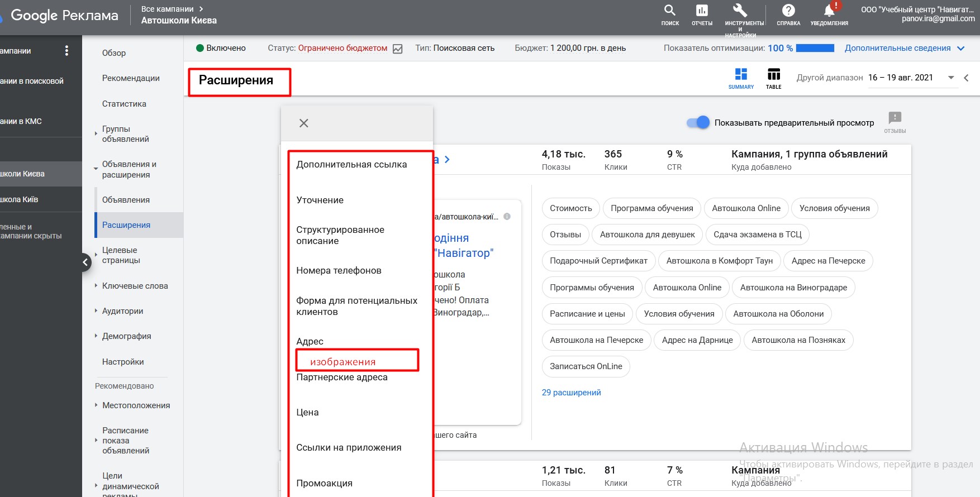Screen dimensions: 980x497
Task: Expand Аудитории navigation item
Action: 96,310
